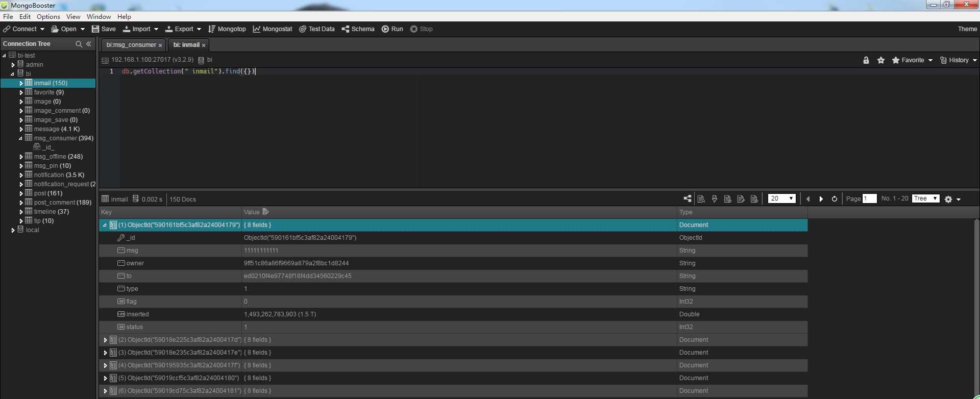Click the lock icon in query header
This screenshot has width=980, height=399.
click(x=866, y=60)
